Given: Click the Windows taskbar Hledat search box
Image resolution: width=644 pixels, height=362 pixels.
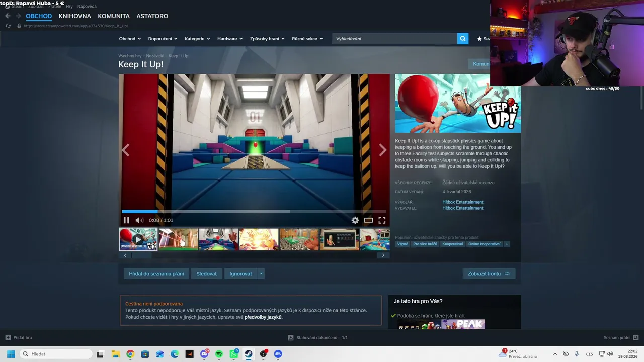Looking at the screenshot, I should click(55, 354).
